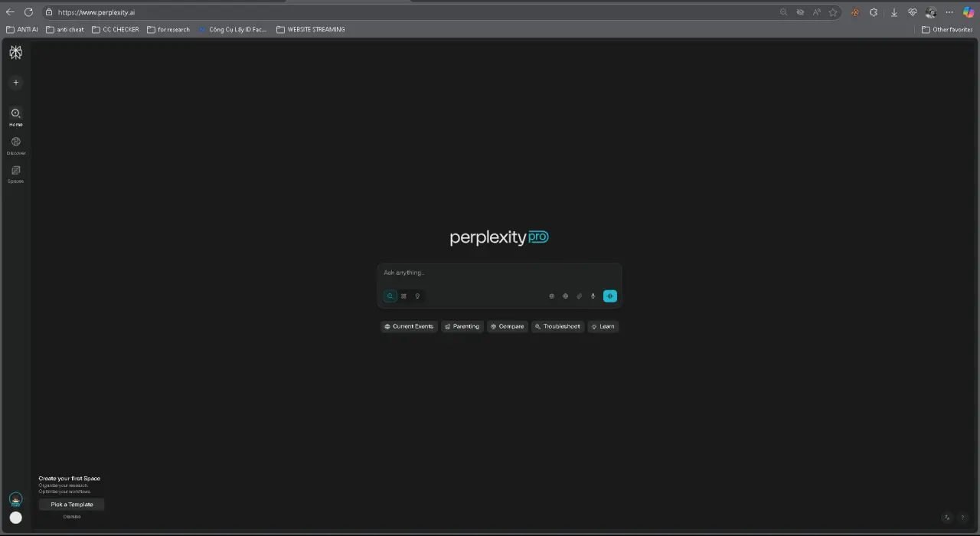Open the browser downloads icon

click(893, 12)
